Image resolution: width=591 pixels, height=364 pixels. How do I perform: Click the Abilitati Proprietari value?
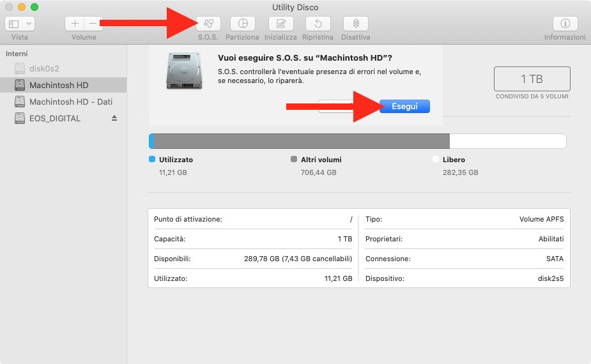(551, 239)
